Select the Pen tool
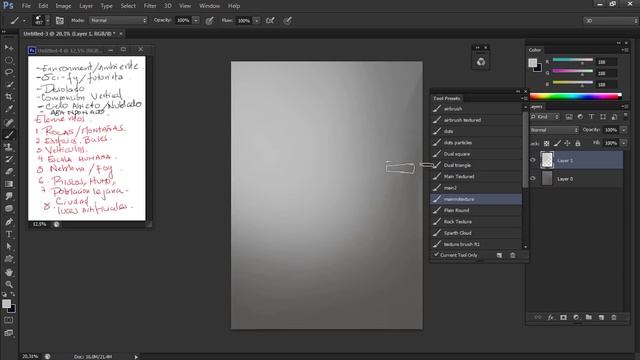640x360 pixels. coord(9,222)
